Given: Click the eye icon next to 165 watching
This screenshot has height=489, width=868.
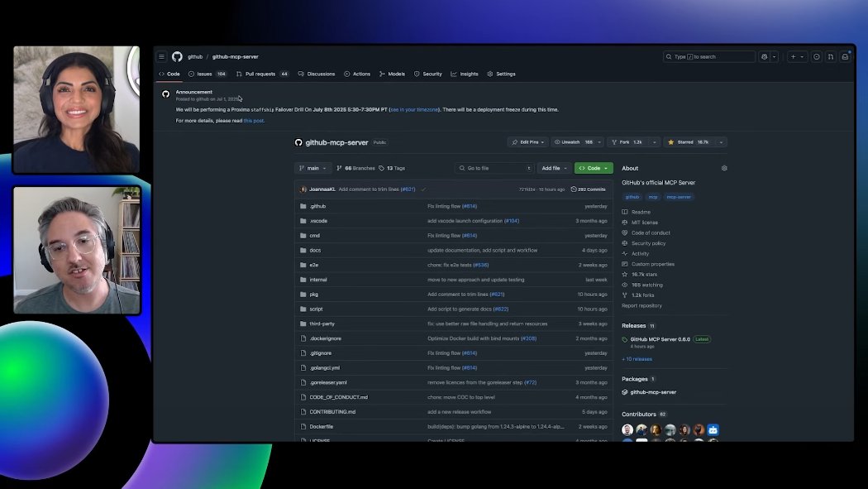Looking at the screenshot, I should click(x=625, y=285).
